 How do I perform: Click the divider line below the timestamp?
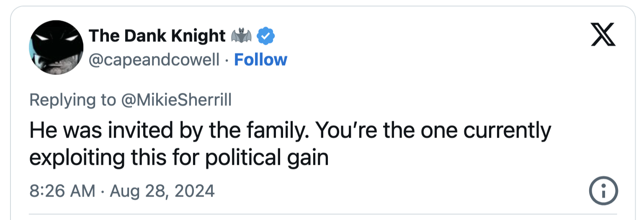[x=322, y=214]
